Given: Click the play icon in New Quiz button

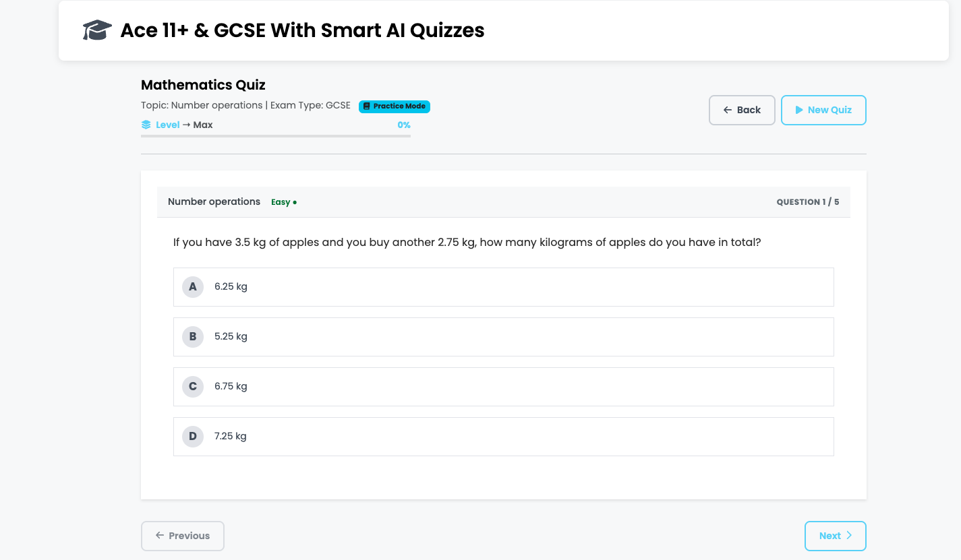Looking at the screenshot, I should click(x=798, y=109).
